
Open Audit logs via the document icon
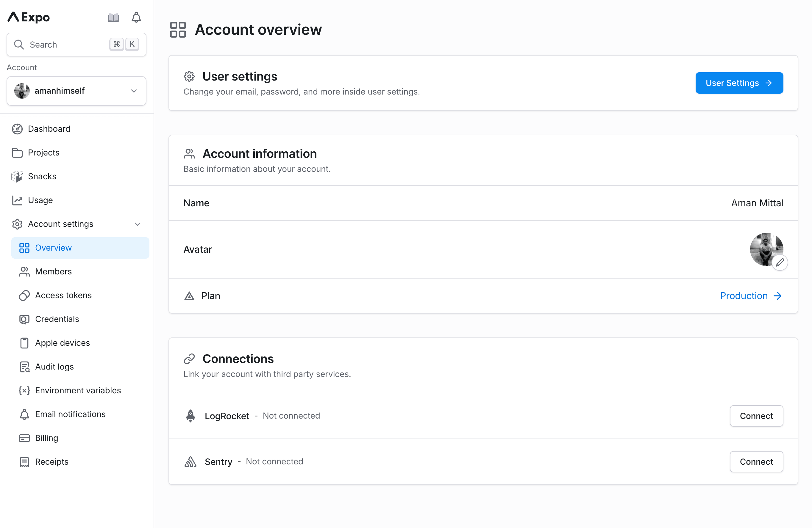click(24, 367)
